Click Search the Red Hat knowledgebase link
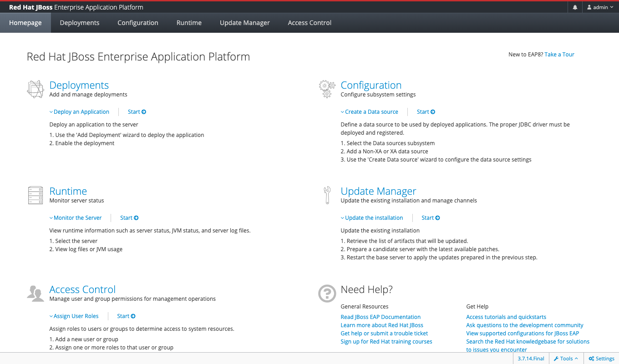619x364 pixels. click(528, 346)
